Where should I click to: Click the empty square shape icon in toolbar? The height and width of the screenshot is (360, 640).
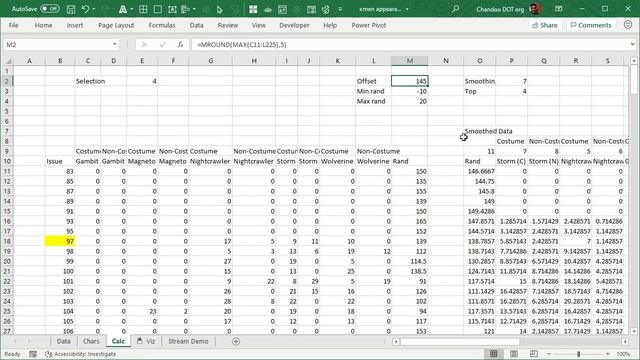tap(158, 9)
